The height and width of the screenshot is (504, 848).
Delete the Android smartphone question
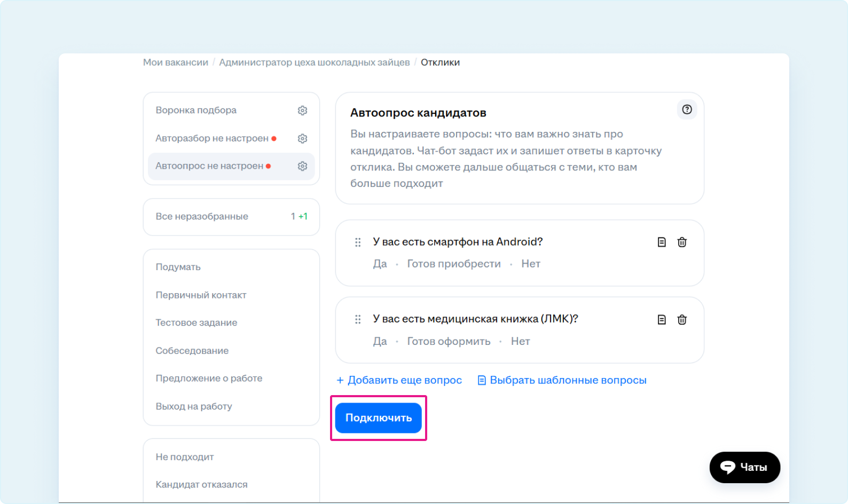tap(682, 242)
